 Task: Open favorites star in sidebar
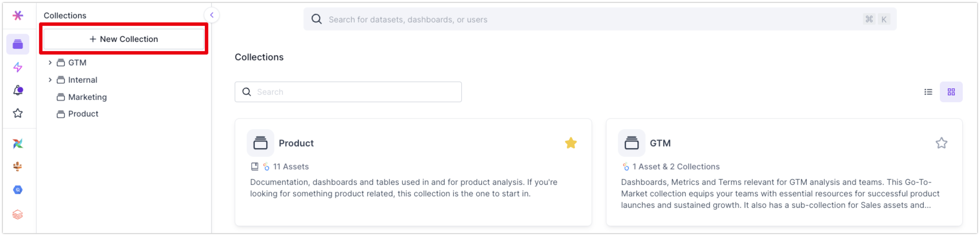[x=17, y=113]
